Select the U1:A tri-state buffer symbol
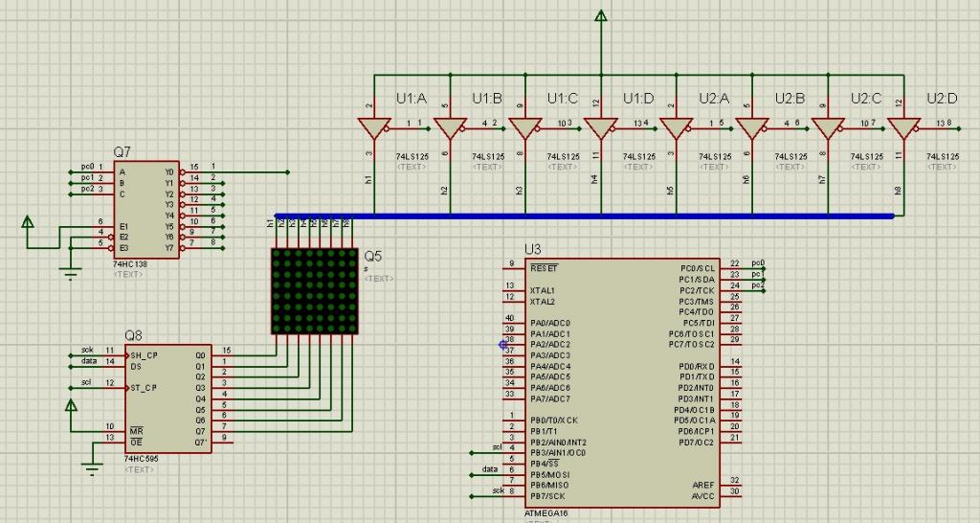Image resolution: width=980 pixels, height=523 pixels. pos(374,128)
